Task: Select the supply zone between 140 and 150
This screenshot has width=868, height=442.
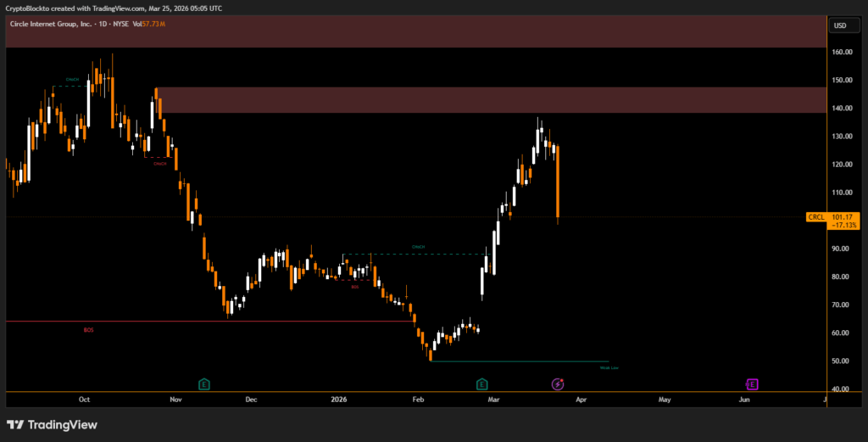Action: tap(490, 99)
